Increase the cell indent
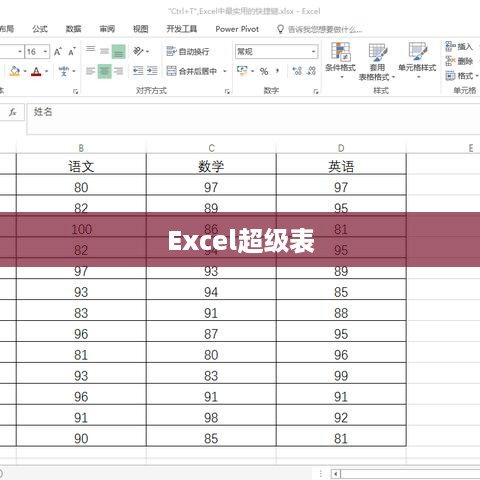This screenshot has width=480, height=480. click(x=152, y=71)
